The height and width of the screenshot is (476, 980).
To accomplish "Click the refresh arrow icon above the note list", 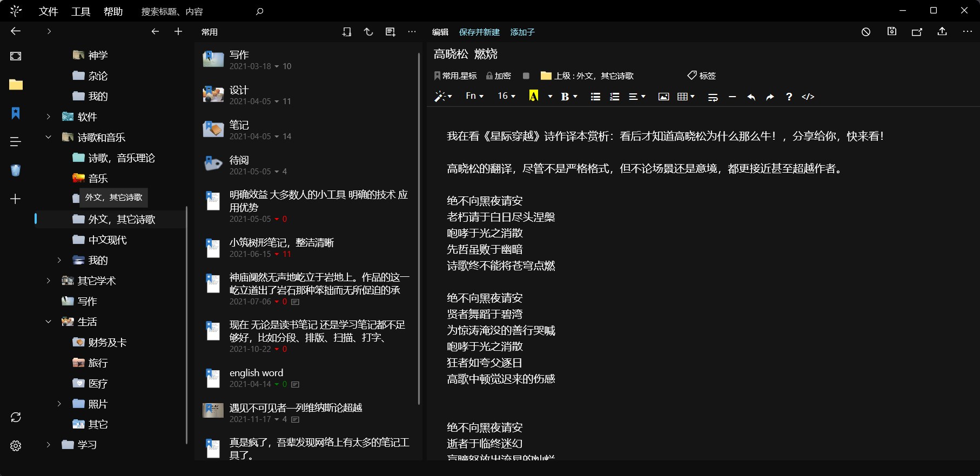I will (x=368, y=32).
